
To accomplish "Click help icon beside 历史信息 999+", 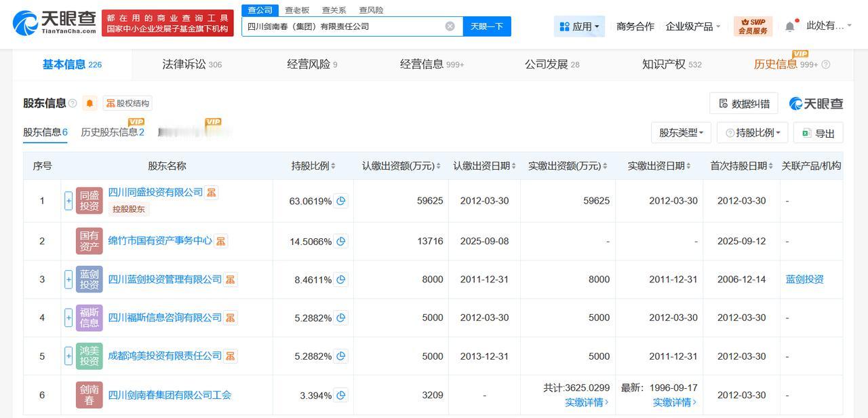I will (825, 64).
